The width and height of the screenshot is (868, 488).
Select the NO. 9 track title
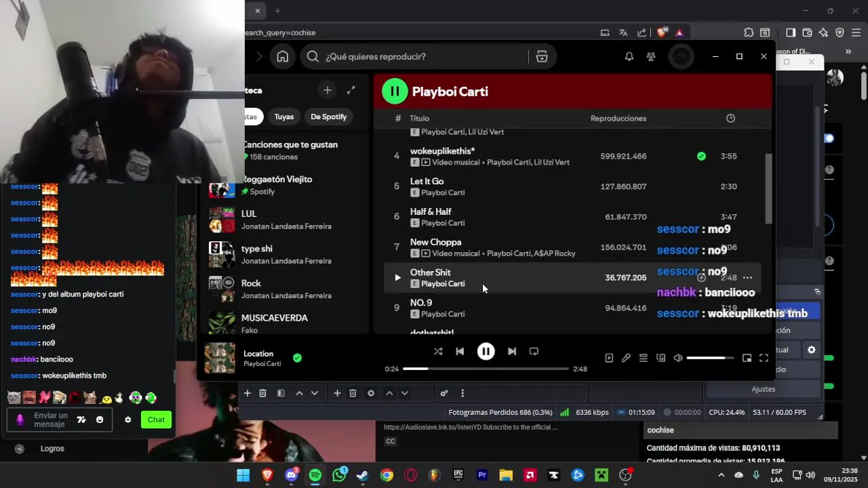(420, 303)
